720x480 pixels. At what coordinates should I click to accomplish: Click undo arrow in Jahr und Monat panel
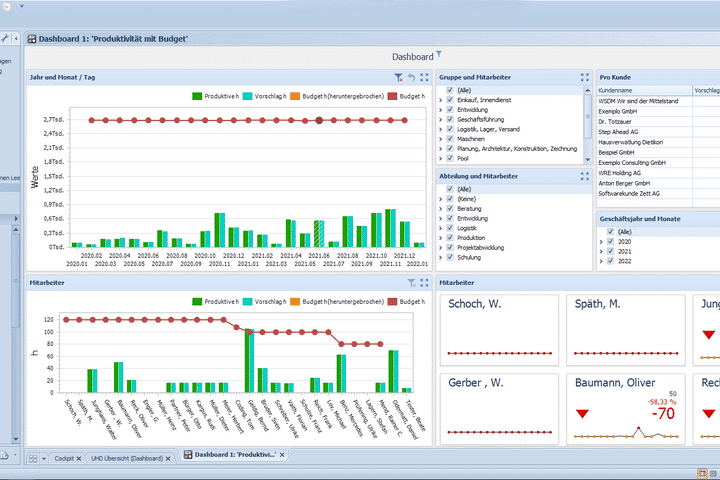pyautogui.click(x=411, y=77)
